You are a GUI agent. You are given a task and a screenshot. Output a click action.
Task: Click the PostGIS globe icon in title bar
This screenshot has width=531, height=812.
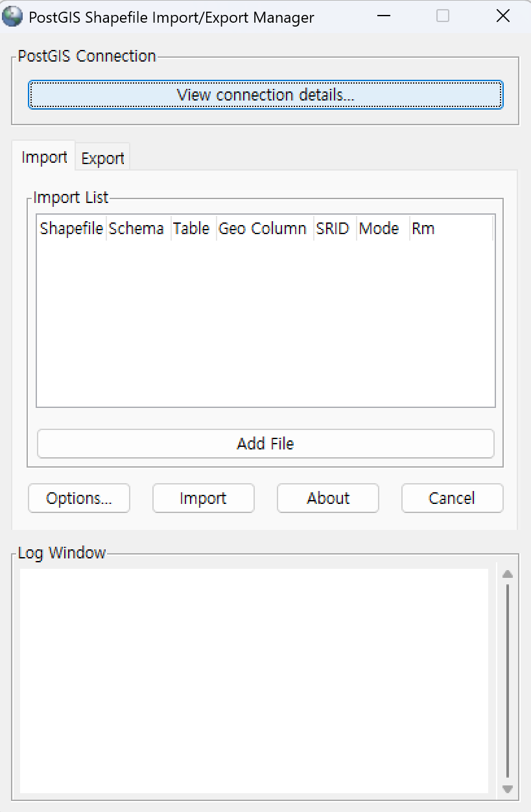pos(12,17)
